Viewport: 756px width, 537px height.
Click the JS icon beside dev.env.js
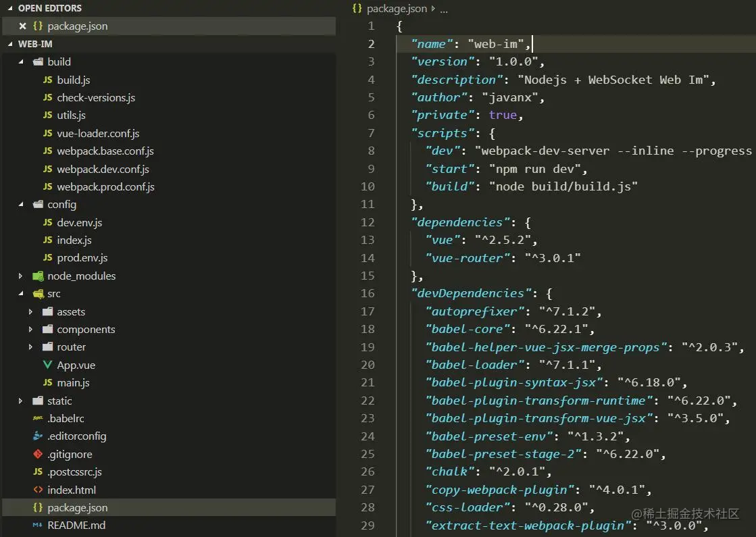(48, 222)
